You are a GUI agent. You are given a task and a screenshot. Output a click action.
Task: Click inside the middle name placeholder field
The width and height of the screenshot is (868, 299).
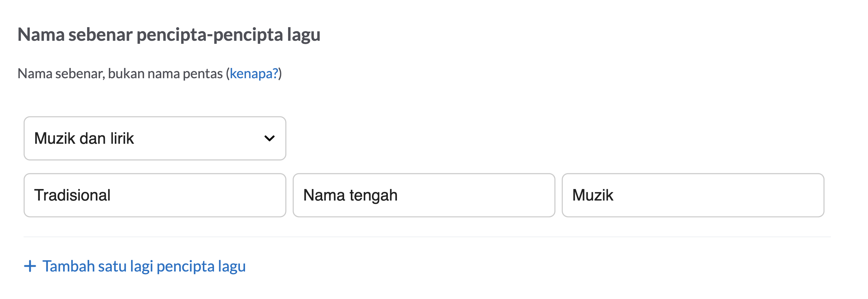click(x=423, y=195)
